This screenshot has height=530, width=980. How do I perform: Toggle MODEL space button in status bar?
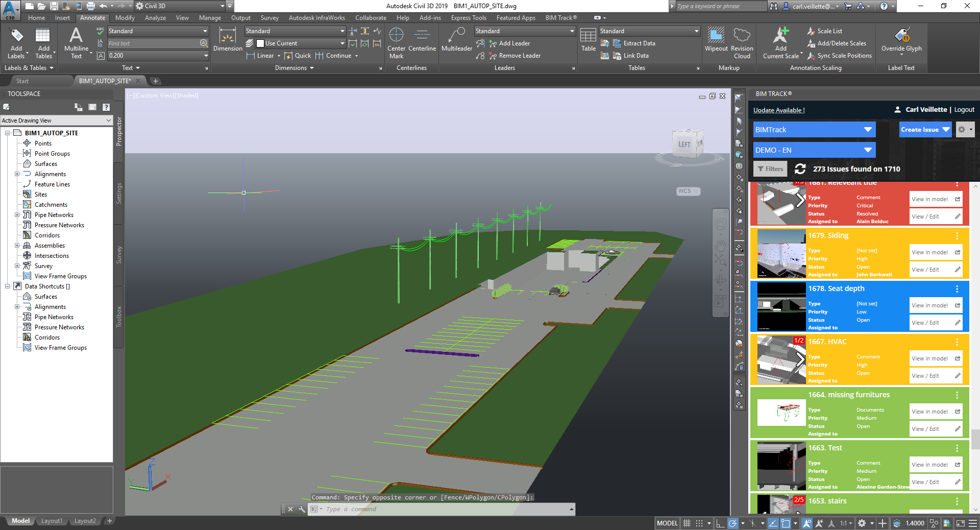667,523
